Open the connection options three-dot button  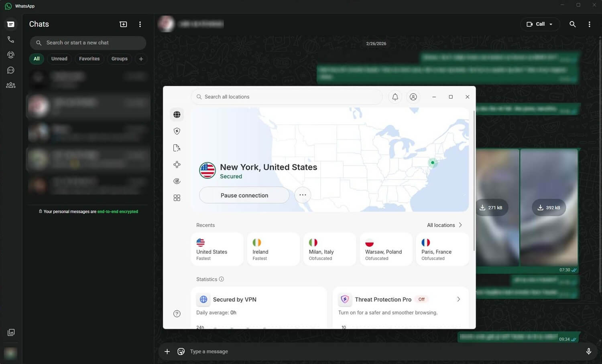(303, 195)
